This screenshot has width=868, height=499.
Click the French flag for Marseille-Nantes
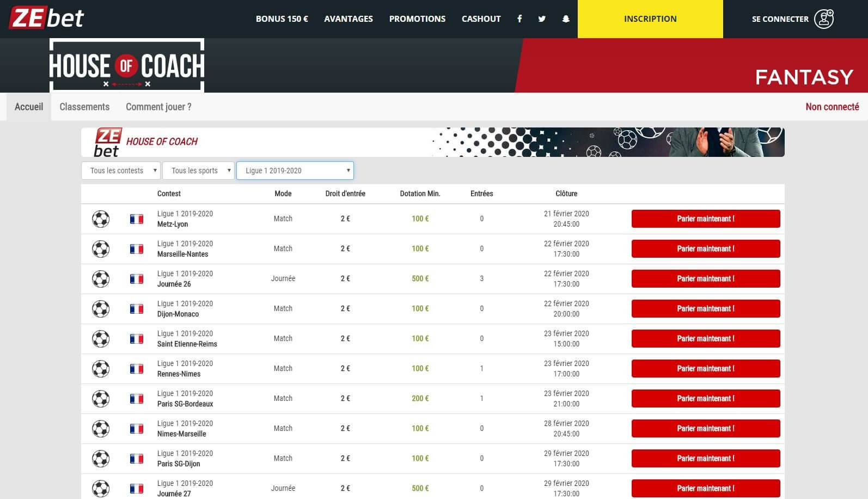pyautogui.click(x=137, y=249)
